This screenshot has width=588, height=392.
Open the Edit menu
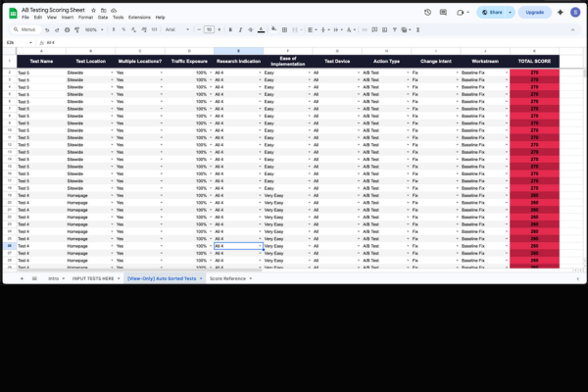(38, 18)
